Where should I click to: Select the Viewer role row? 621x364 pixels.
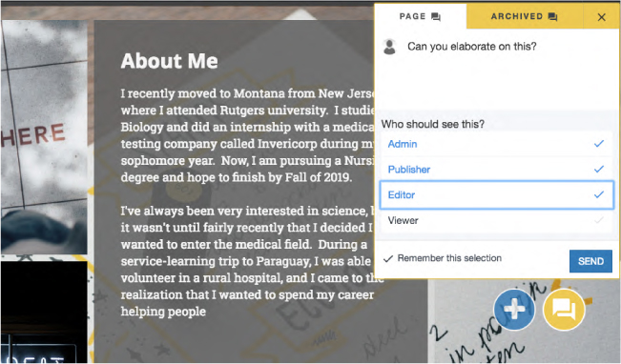pyautogui.click(x=497, y=220)
